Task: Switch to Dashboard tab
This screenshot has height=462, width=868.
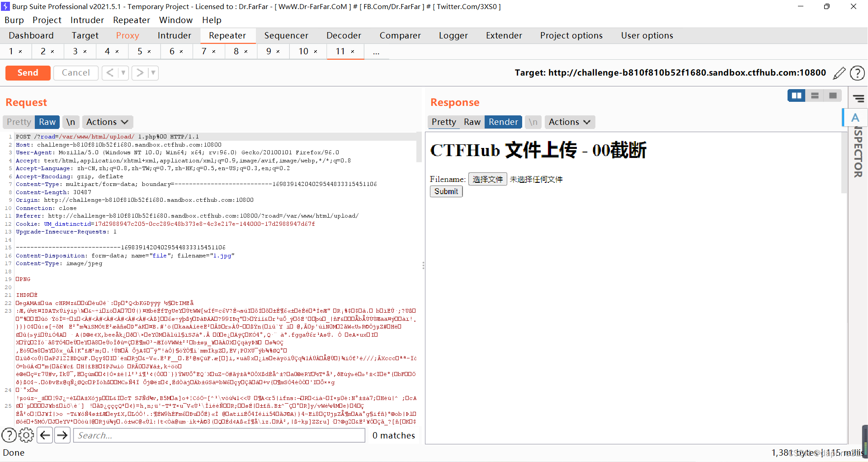Action: click(31, 36)
